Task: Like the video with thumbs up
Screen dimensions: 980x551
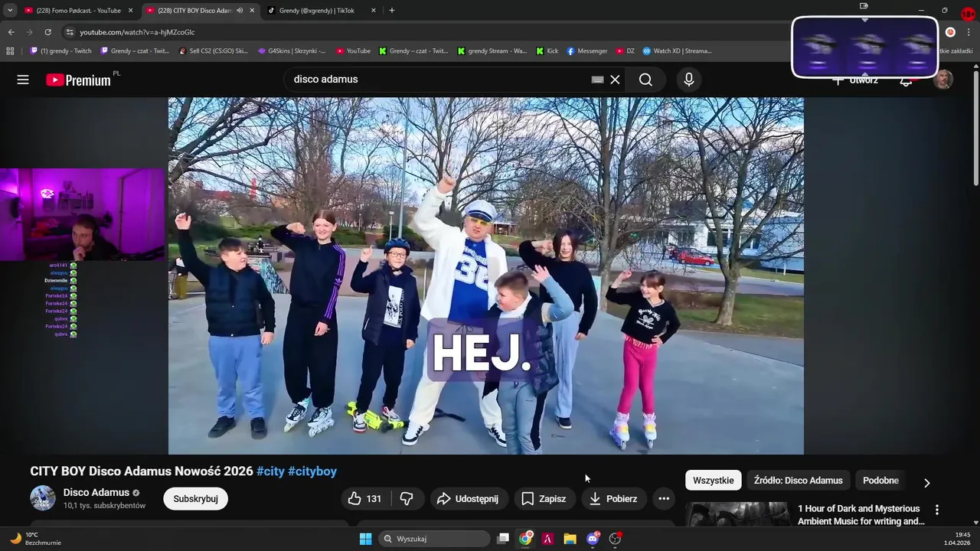Action: click(364, 499)
